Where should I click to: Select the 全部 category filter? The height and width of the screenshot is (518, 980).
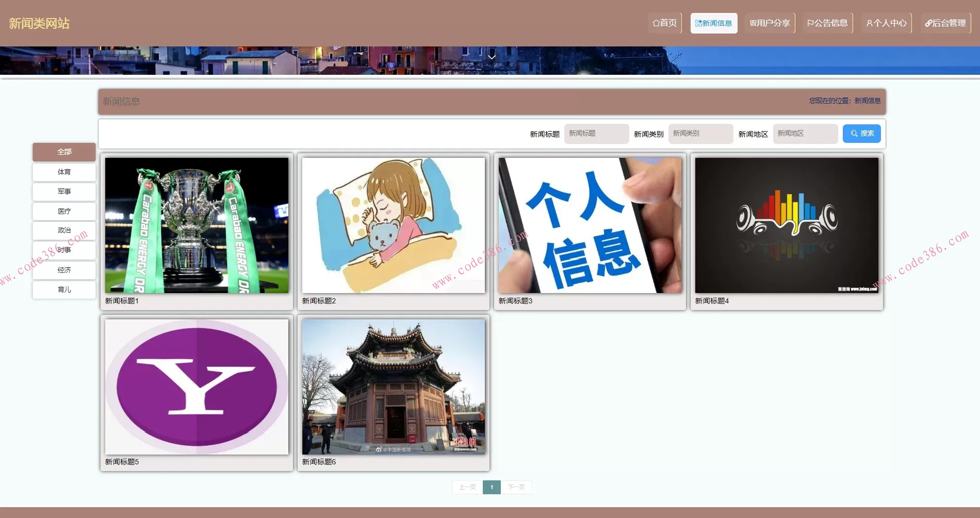64,152
